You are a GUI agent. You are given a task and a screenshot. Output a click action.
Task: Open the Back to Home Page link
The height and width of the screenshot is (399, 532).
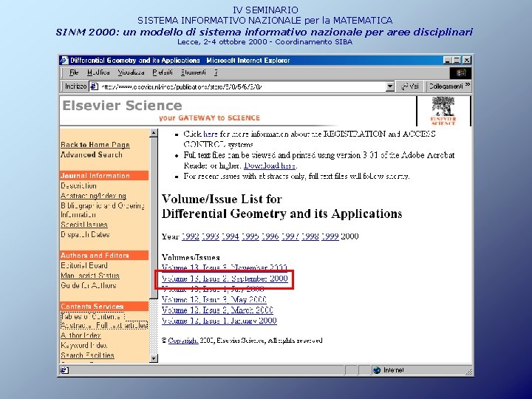[x=95, y=145]
